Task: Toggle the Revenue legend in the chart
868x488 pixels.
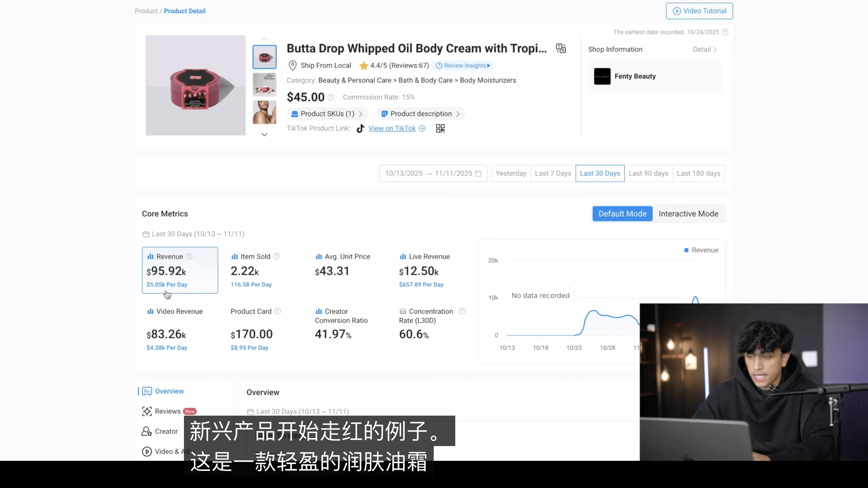Action: point(701,250)
